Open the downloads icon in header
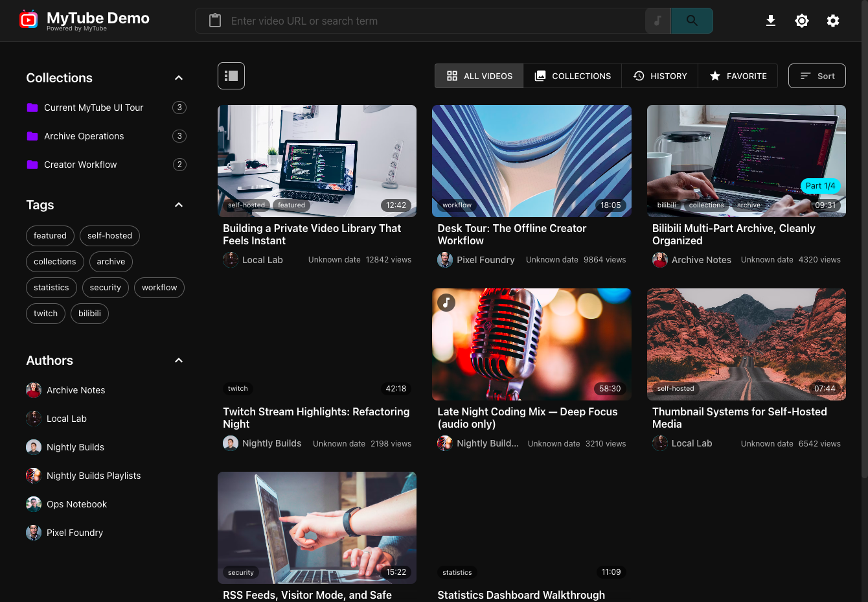This screenshot has height=602, width=868. pos(771,21)
